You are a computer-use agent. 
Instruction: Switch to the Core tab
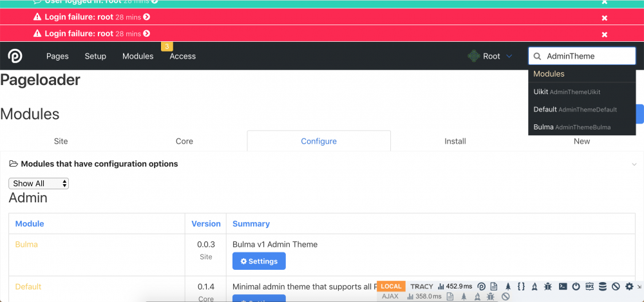pyautogui.click(x=184, y=141)
